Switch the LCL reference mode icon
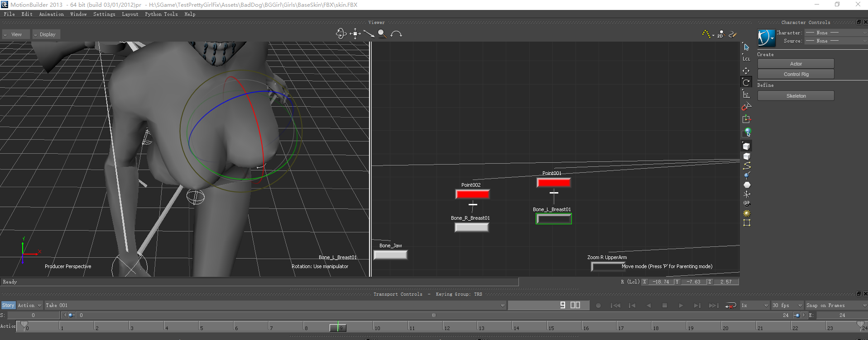This screenshot has width=868, height=340. pos(747,59)
